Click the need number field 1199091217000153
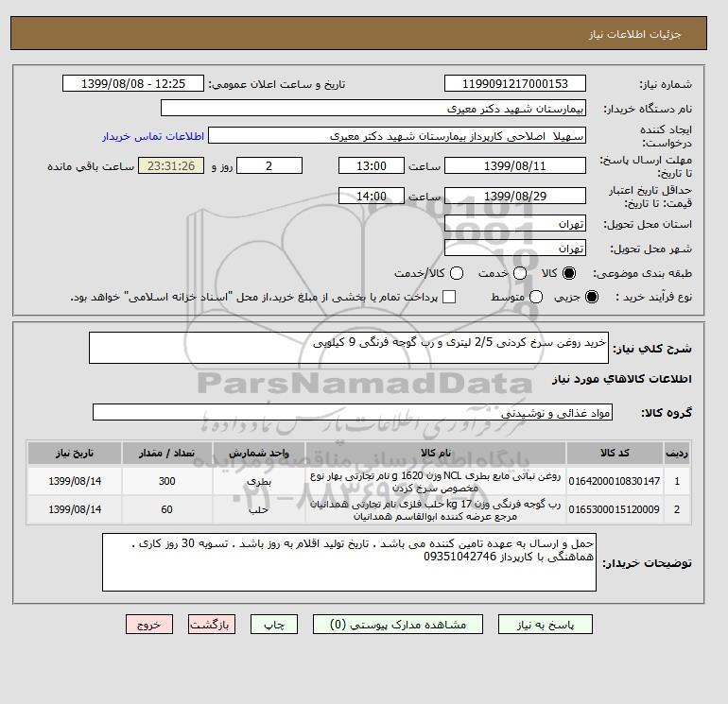The height and width of the screenshot is (704, 728). click(x=515, y=83)
